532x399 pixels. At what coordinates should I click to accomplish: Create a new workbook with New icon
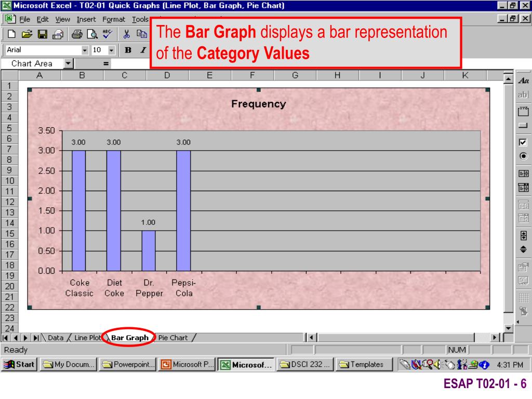pos(11,34)
